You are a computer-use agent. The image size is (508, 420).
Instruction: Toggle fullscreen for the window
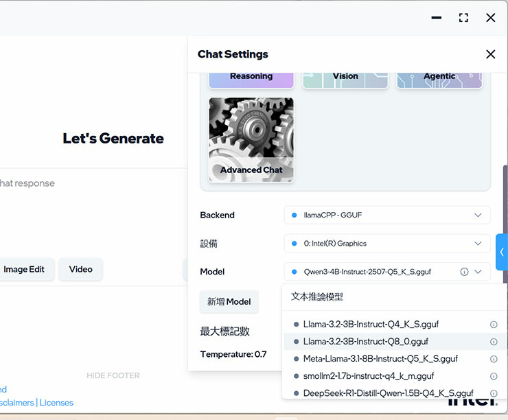463,17
